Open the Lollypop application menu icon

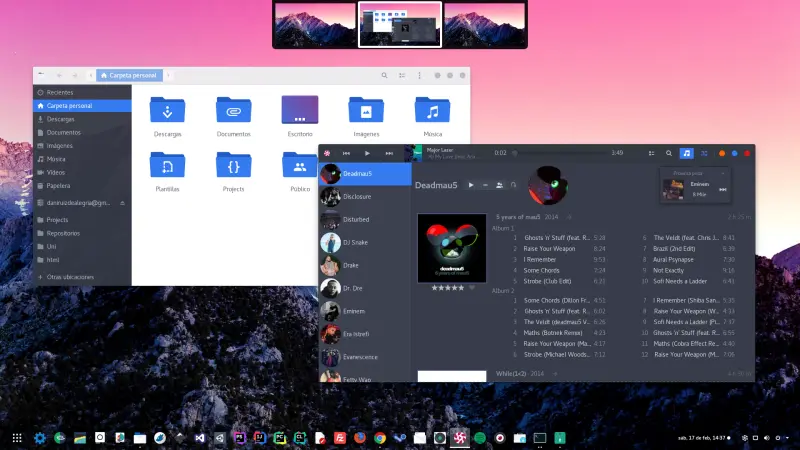click(x=327, y=153)
